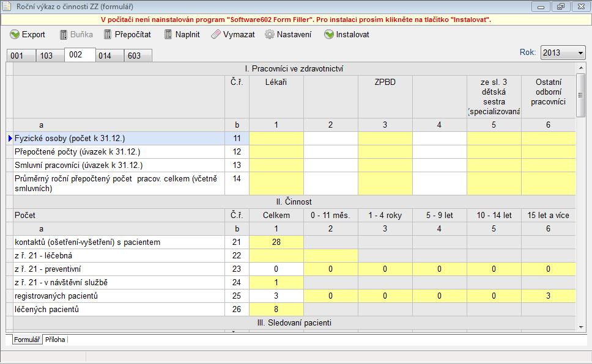The height and width of the screenshot is (364, 592).
Task: Select row 'Fyzické osoby (počet k 31.12.)'
Action: click(x=119, y=139)
